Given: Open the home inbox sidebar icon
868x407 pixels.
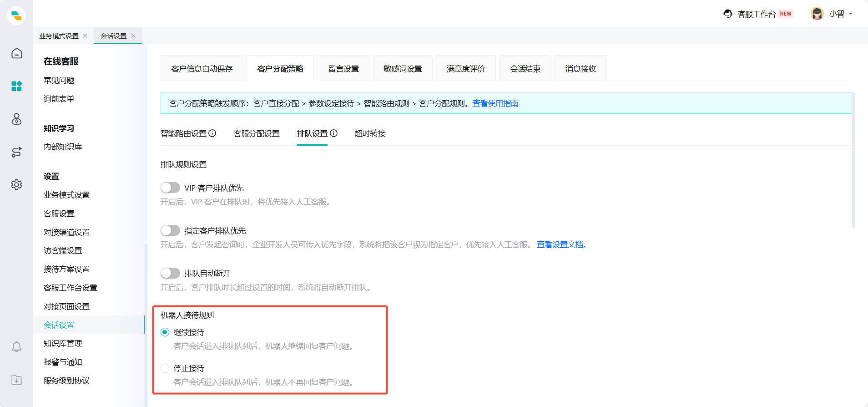Looking at the screenshot, I should [16, 53].
